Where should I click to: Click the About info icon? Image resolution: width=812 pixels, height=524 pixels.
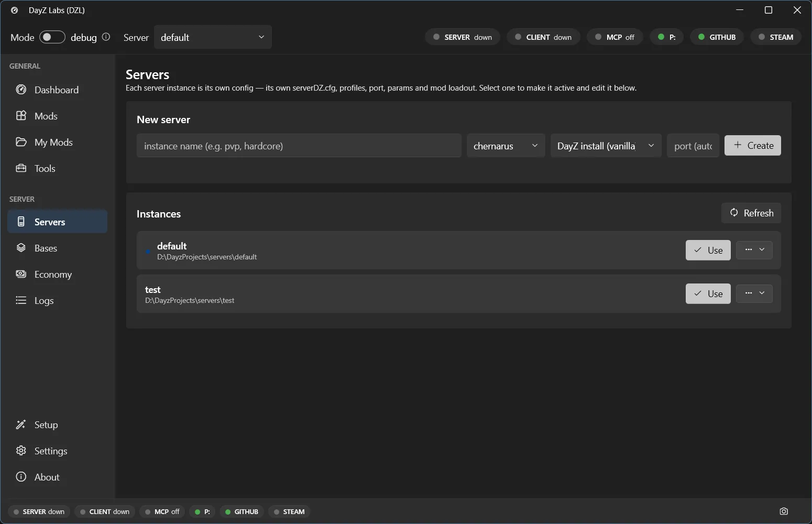coord(21,477)
